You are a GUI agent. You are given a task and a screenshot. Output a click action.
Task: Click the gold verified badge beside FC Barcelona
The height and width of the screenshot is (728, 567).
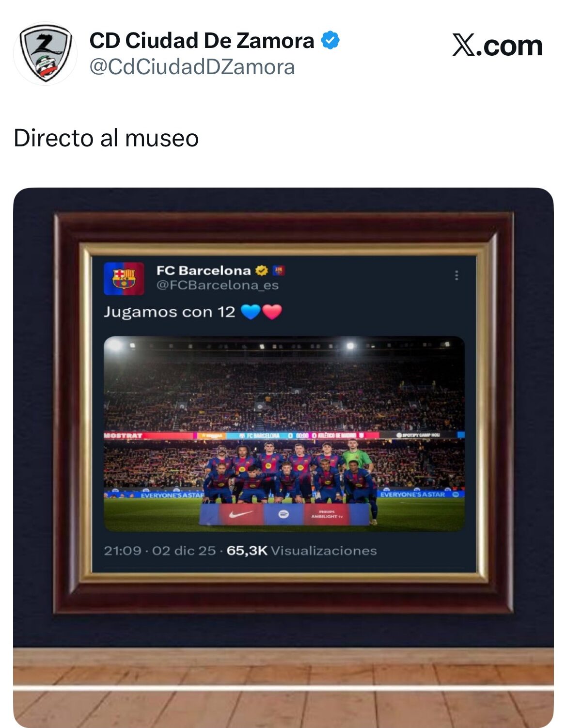pyautogui.click(x=262, y=270)
